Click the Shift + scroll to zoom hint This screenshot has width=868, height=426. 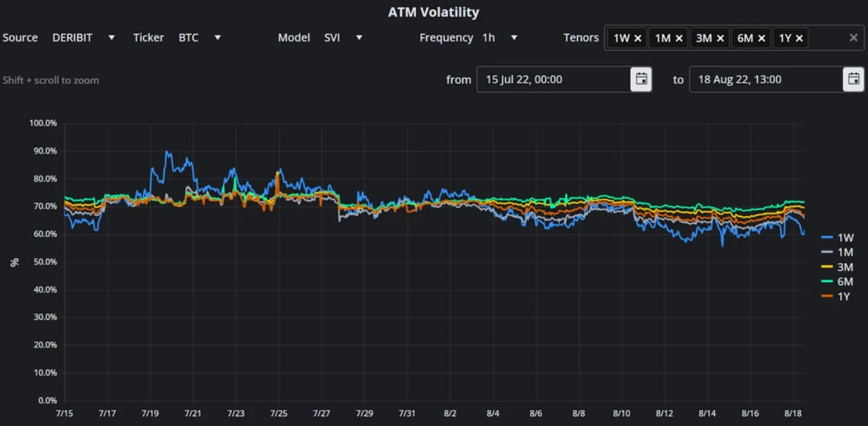click(51, 80)
